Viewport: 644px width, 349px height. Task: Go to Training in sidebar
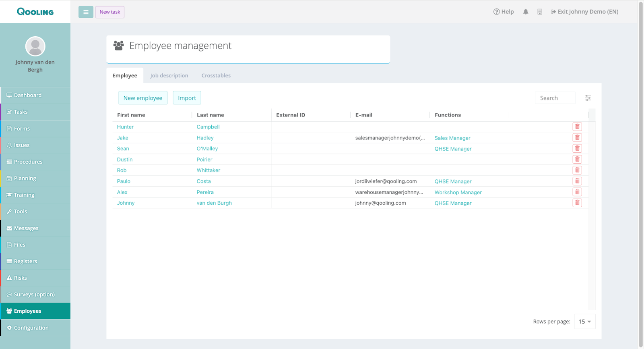[x=35, y=195]
